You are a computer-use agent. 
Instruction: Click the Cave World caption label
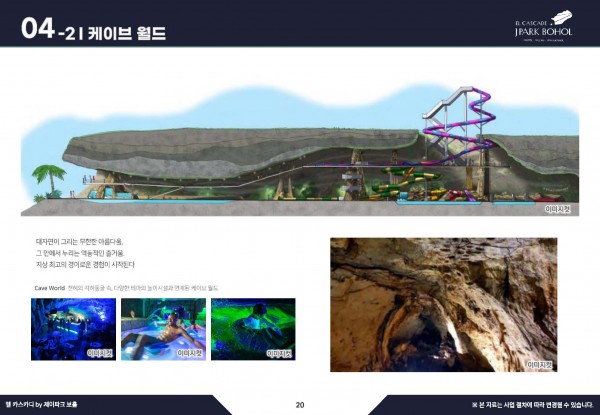point(50,287)
